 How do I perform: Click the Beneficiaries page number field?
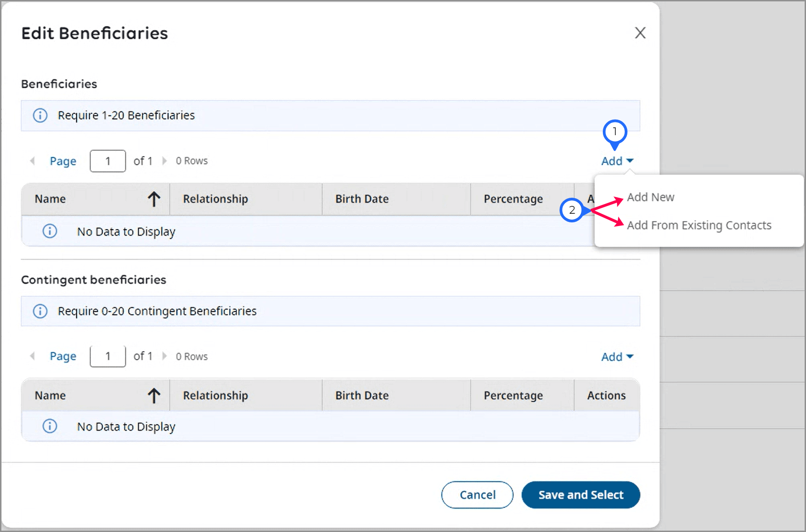pos(108,161)
